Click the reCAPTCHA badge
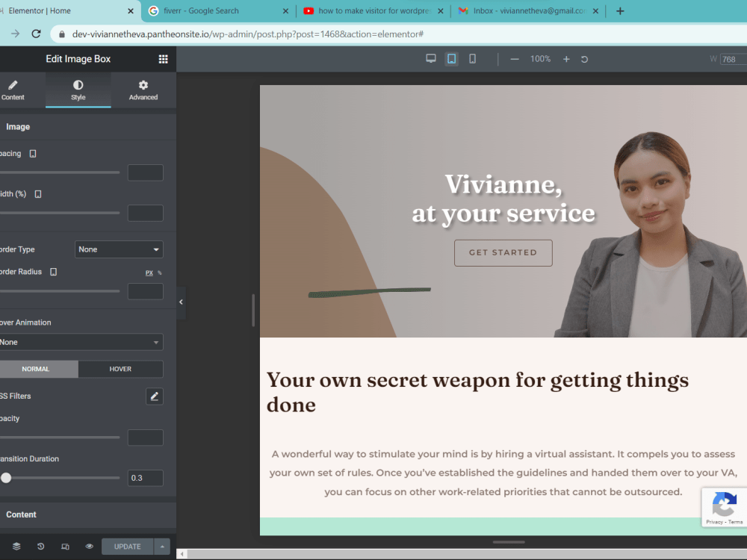Screen dimensions: 747x560 pos(724,507)
